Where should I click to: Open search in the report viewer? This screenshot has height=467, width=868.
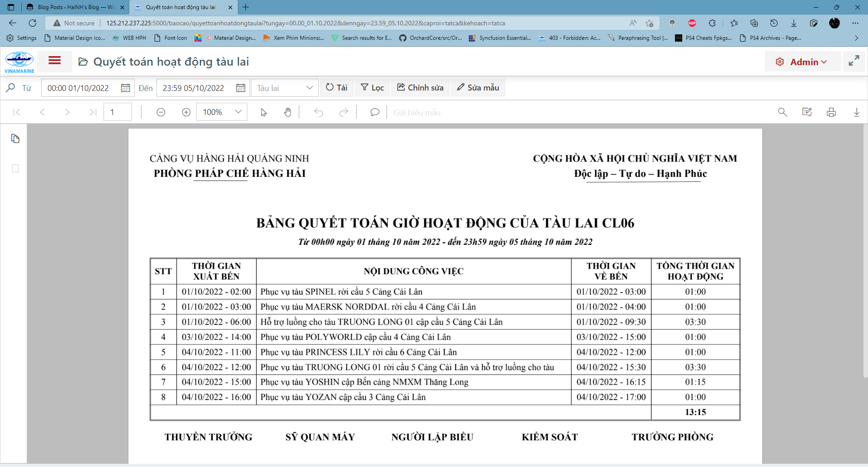pos(782,112)
